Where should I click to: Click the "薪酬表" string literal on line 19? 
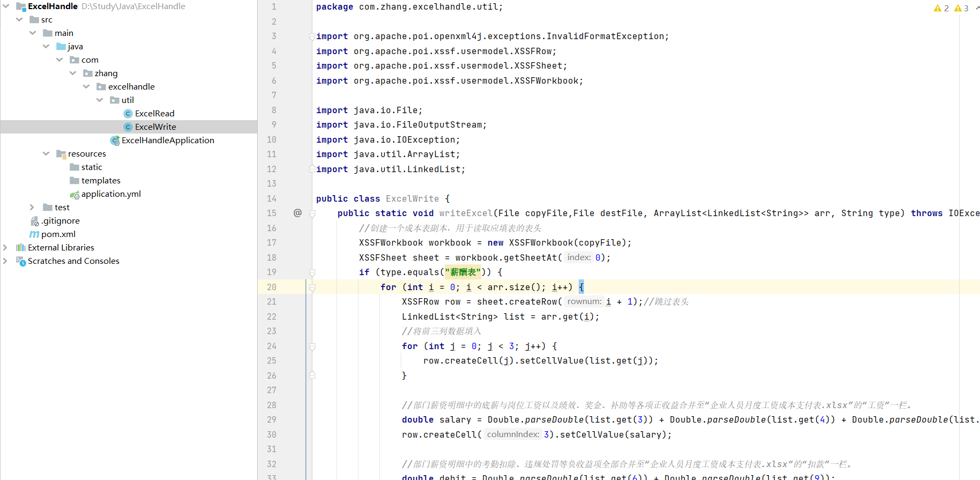pos(463,272)
